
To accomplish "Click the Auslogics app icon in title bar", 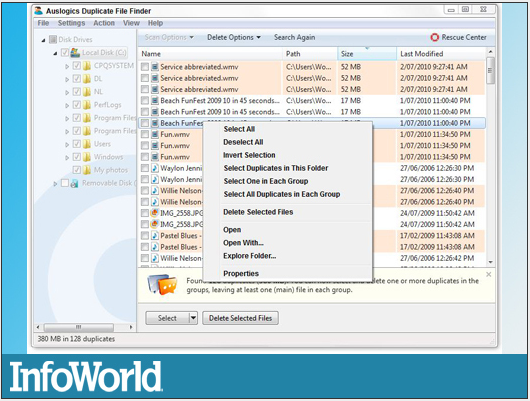I will point(39,11).
